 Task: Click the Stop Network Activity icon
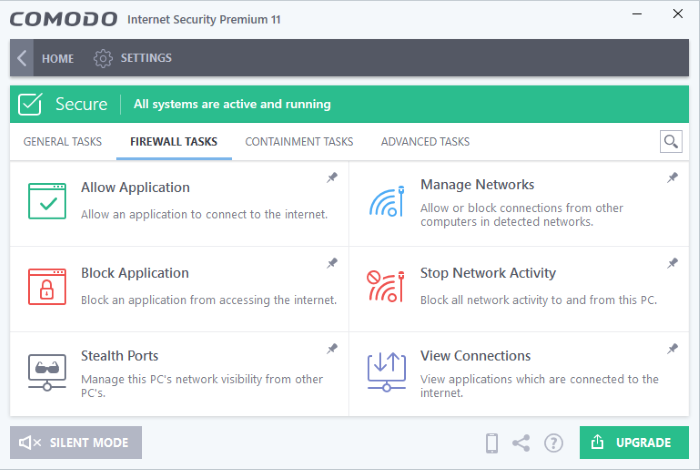pyautogui.click(x=386, y=287)
